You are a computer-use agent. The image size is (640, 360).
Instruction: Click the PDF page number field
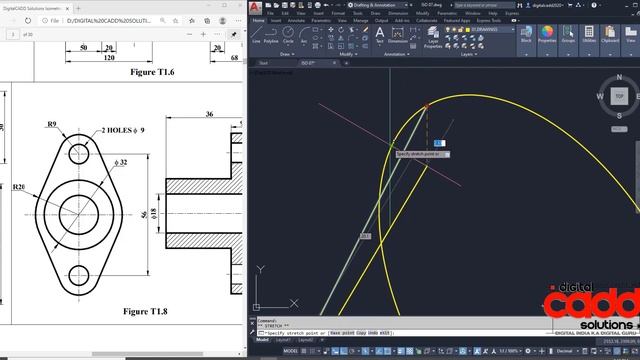point(13,35)
